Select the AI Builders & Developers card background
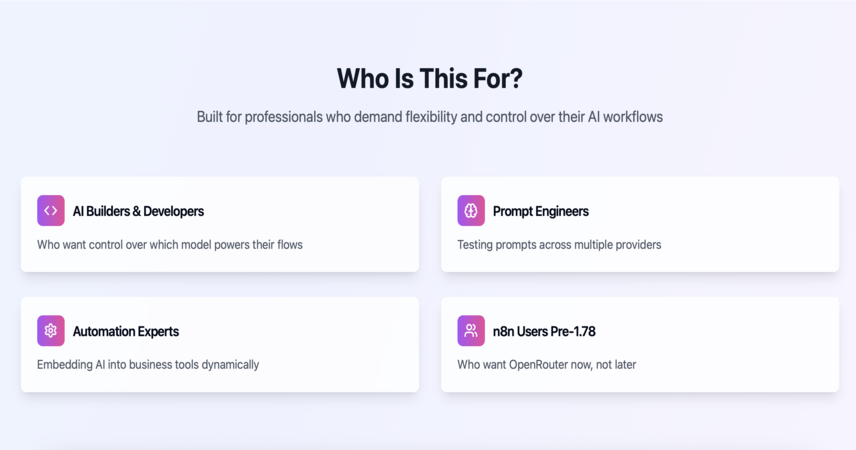 click(220, 224)
